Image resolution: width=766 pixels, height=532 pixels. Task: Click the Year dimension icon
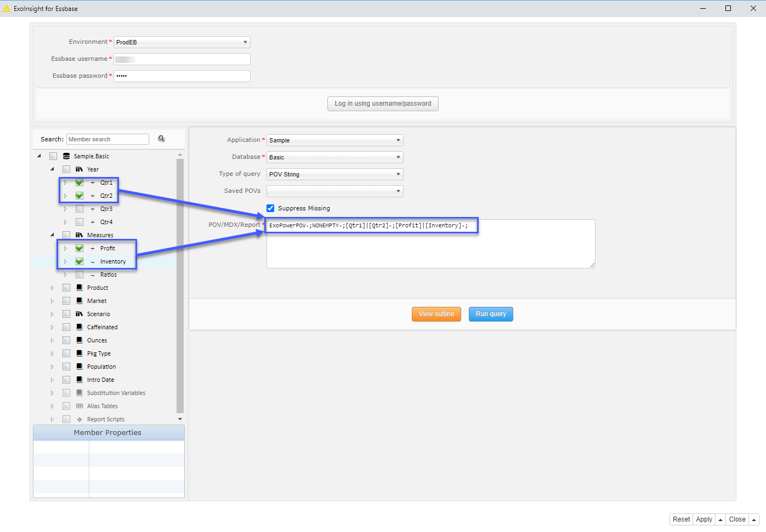click(x=80, y=169)
